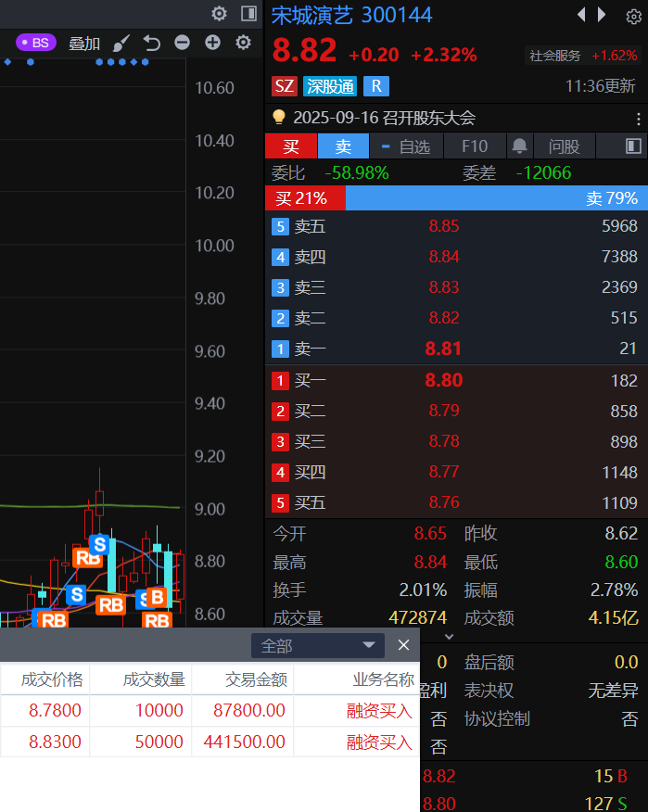Click the blue S sell marker near 9.00 candle

point(99,544)
